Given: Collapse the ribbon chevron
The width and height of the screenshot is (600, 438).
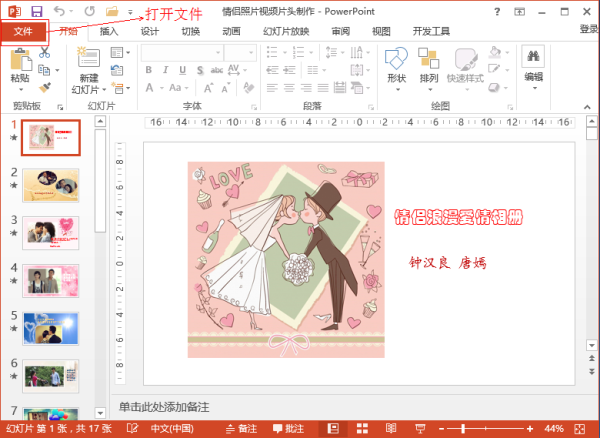Looking at the screenshot, I should click(x=587, y=107).
